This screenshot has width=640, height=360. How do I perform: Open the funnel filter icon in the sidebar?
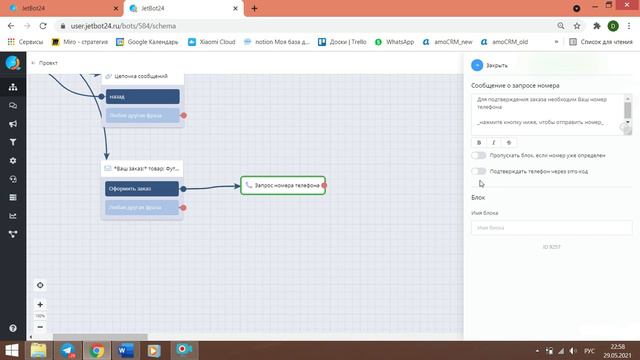tap(13, 142)
